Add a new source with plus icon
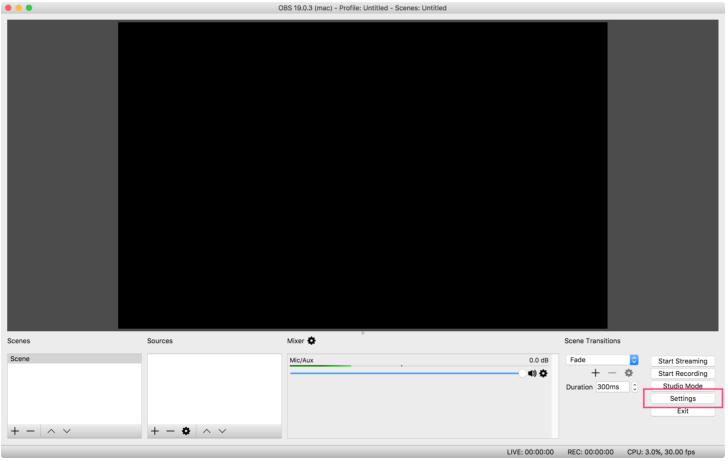This screenshot has height=461, width=728. [x=155, y=431]
